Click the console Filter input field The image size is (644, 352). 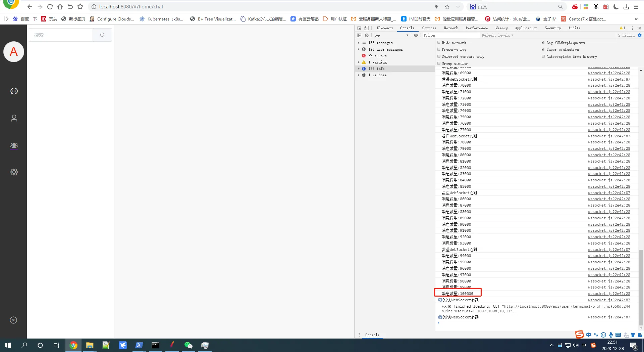449,35
